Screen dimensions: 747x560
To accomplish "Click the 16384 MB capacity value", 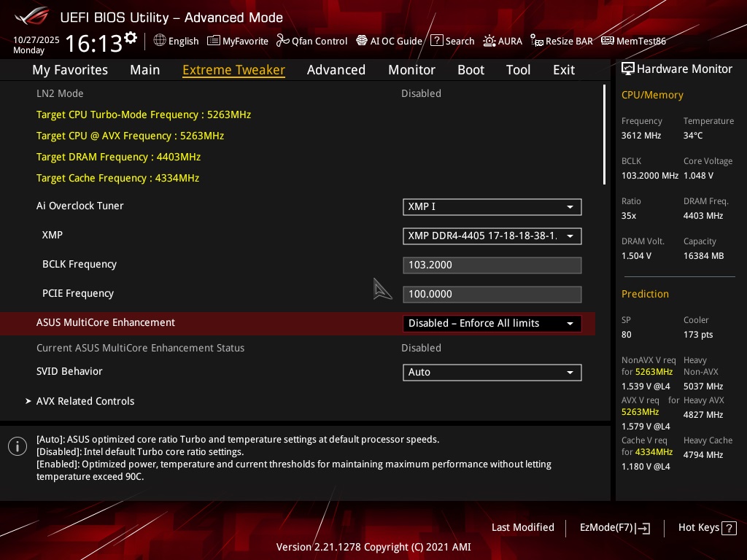I will pos(704,256).
